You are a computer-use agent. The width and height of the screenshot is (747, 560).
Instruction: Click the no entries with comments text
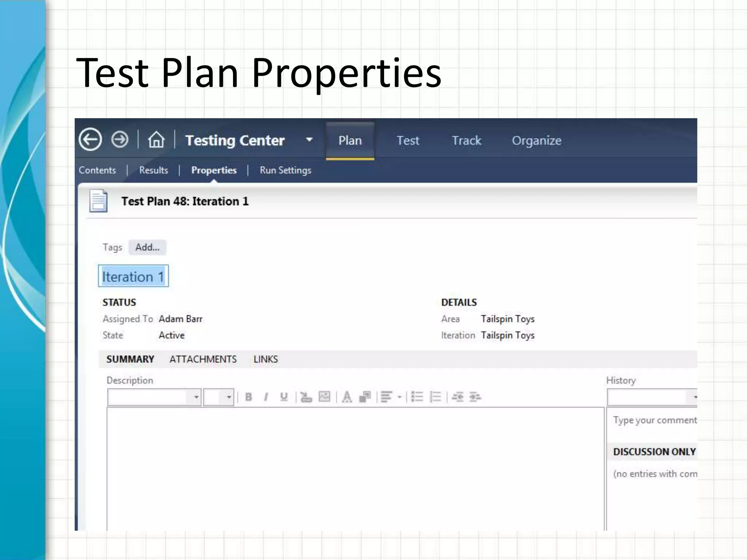655,474
